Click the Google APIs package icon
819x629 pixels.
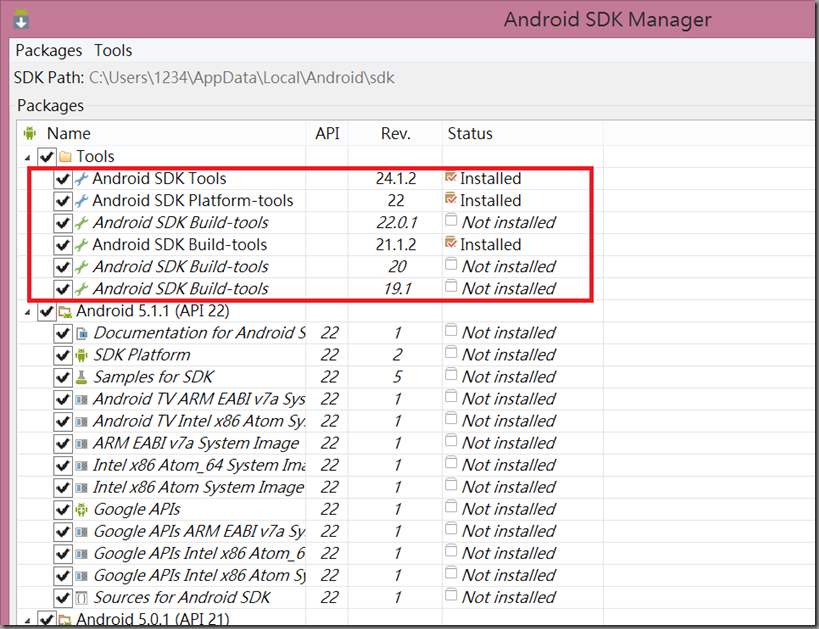[82, 509]
